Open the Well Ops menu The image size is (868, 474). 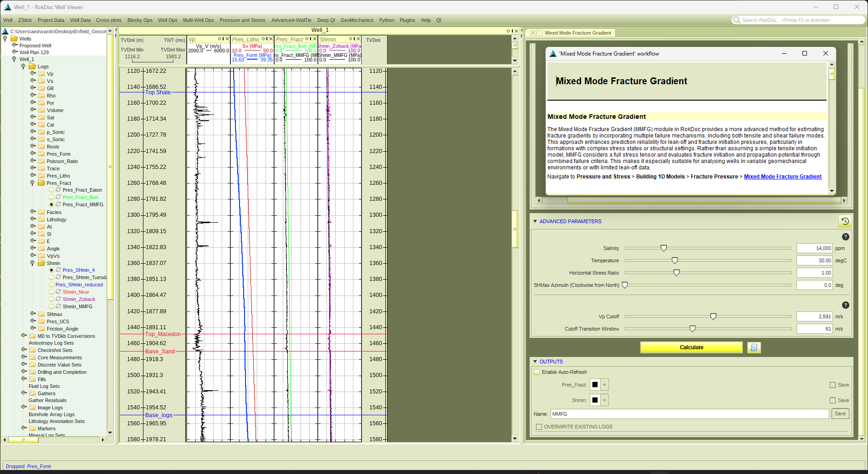[x=168, y=20]
